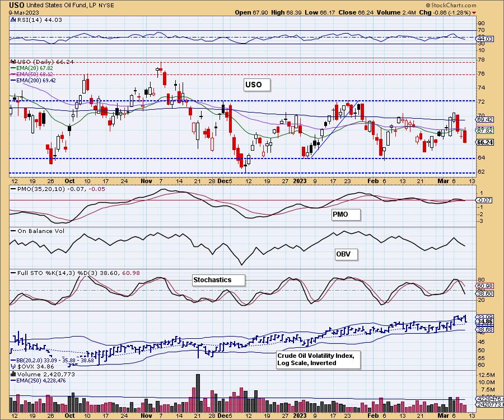Click the USO annotation box on price chart
The width and height of the screenshot is (504, 420).
point(256,85)
